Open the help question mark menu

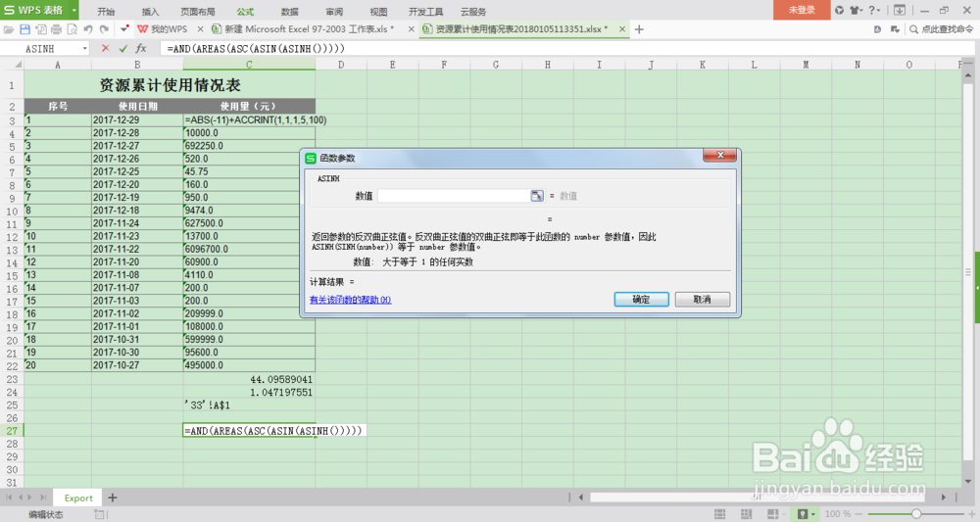click(x=874, y=10)
